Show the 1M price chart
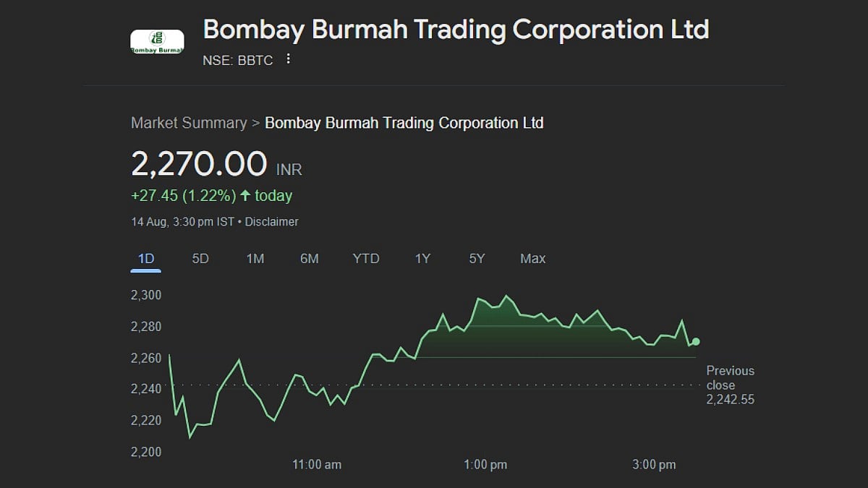The height and width of the screenshot is (488, 868). click(255, 259)
